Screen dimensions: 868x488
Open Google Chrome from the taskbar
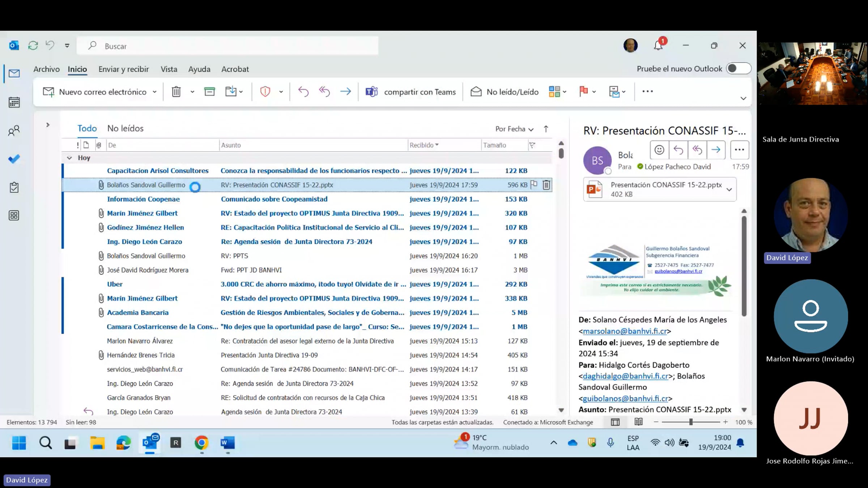point(201,443)
